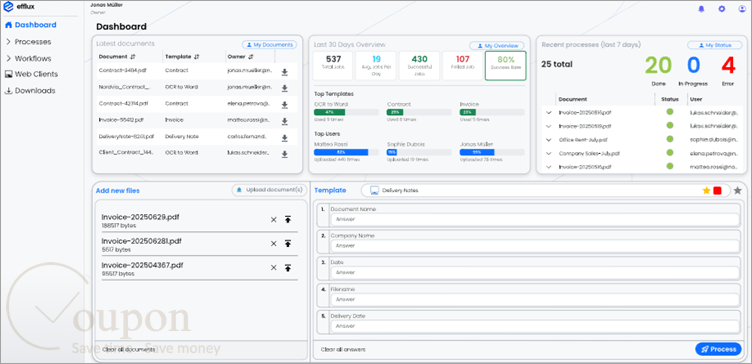Click the elena.petrova user cell in Recent processes
Viewport: 752px width, 364px height.
713,153
